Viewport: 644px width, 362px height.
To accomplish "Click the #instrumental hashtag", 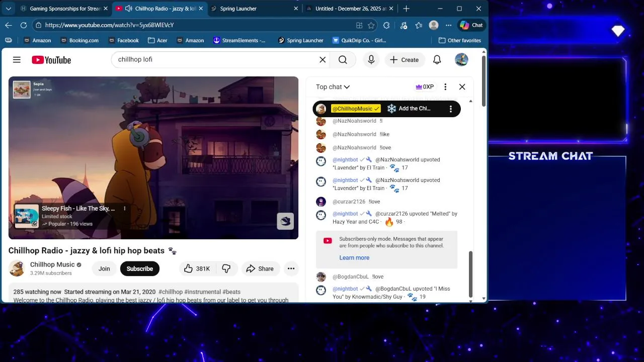I will (x=203, y=292).
